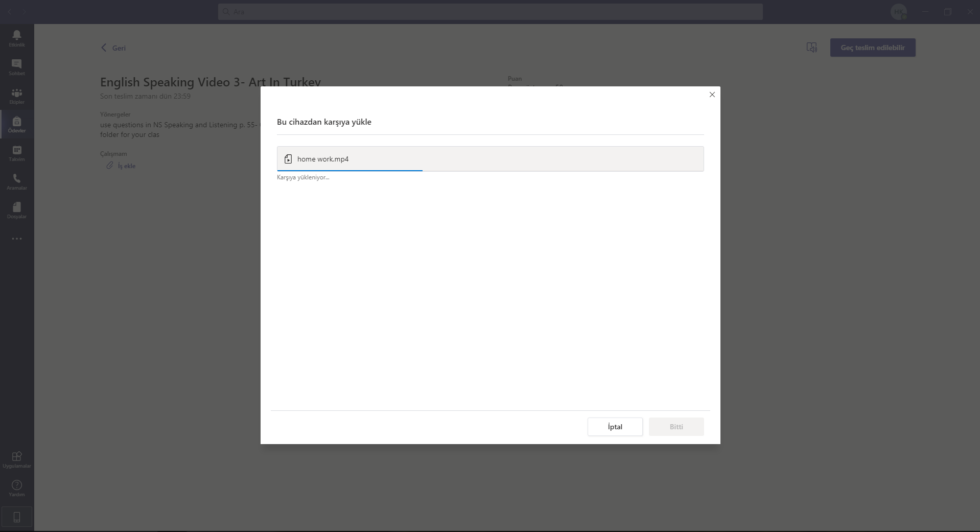Open the Uygulamalar apps icon
This screenshot has width=980, height=532.
(17, 456)
